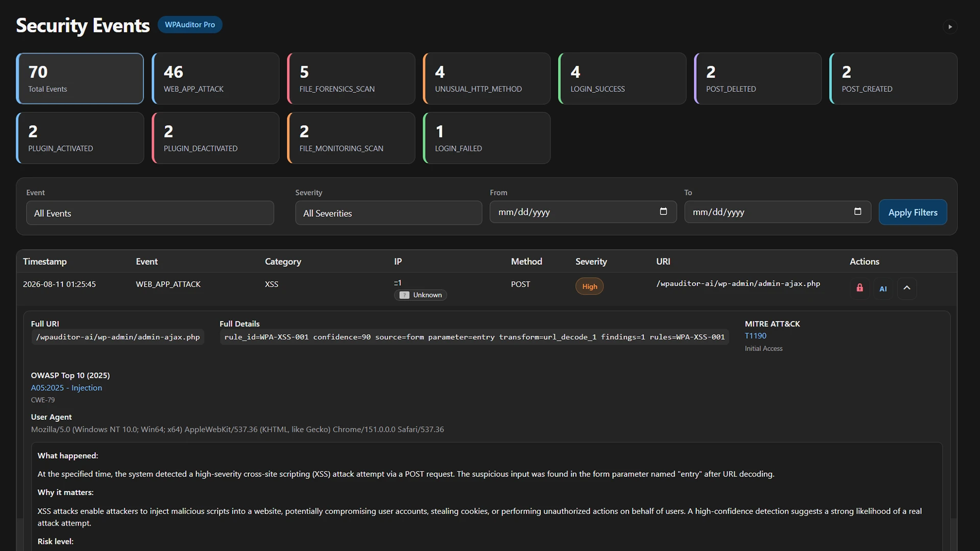Click the play icon at top right
The image size is (980, 551).
[950, 27]
